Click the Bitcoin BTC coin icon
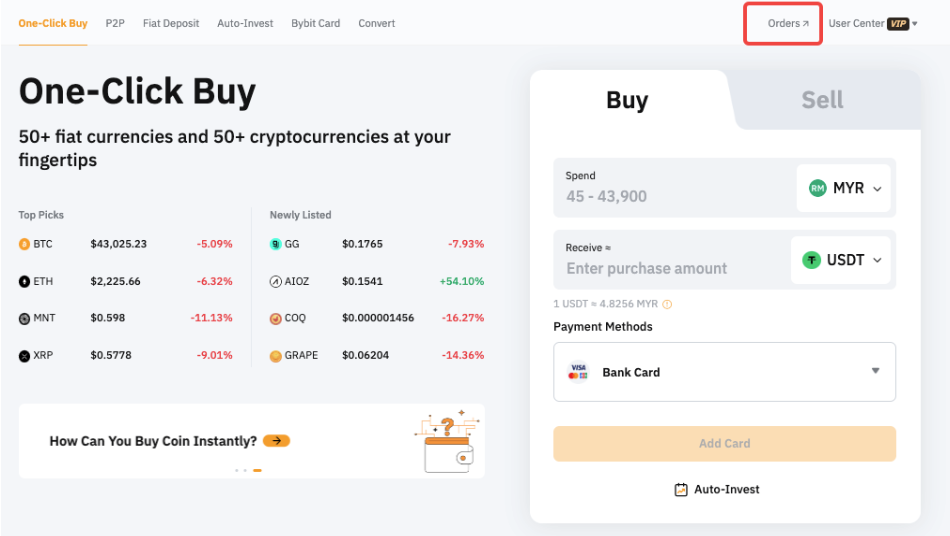 point(24,244)
